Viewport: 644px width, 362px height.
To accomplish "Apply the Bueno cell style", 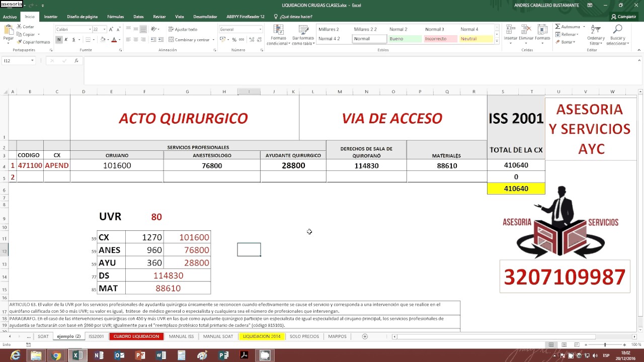I will click(x=405, y=39).
